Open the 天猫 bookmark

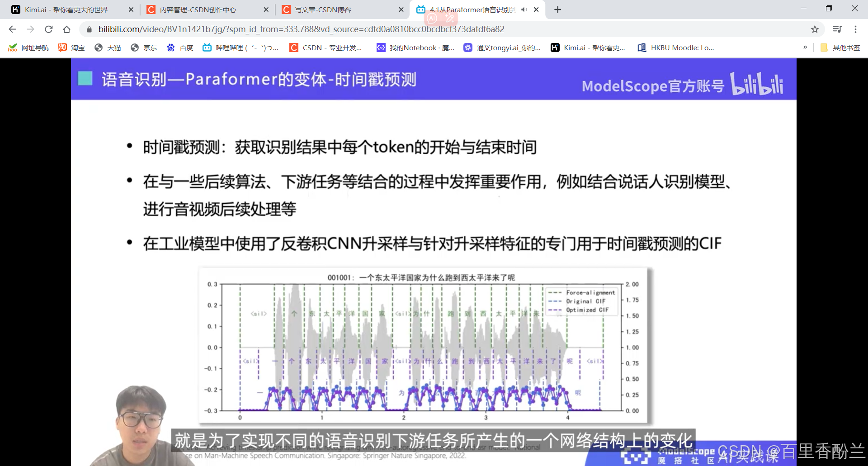click(108, 48)
